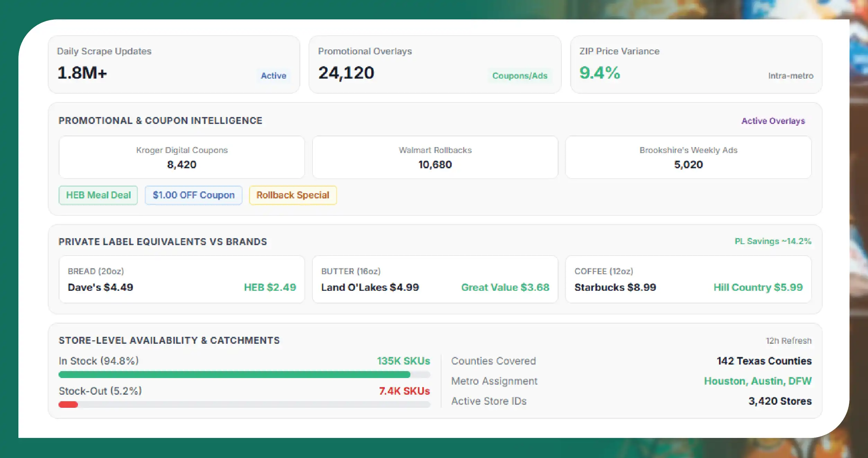
Task: Click the Houston, Austin, DFW metro assignment
Action: 758,381
